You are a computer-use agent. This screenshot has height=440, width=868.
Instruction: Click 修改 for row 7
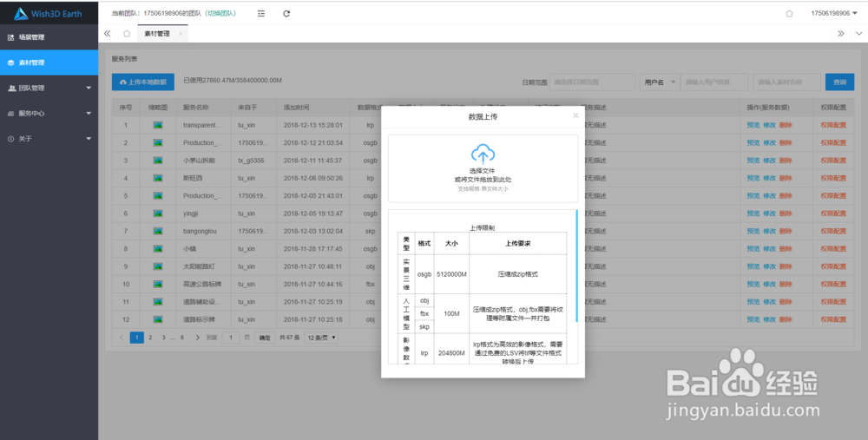coord(769,232)
